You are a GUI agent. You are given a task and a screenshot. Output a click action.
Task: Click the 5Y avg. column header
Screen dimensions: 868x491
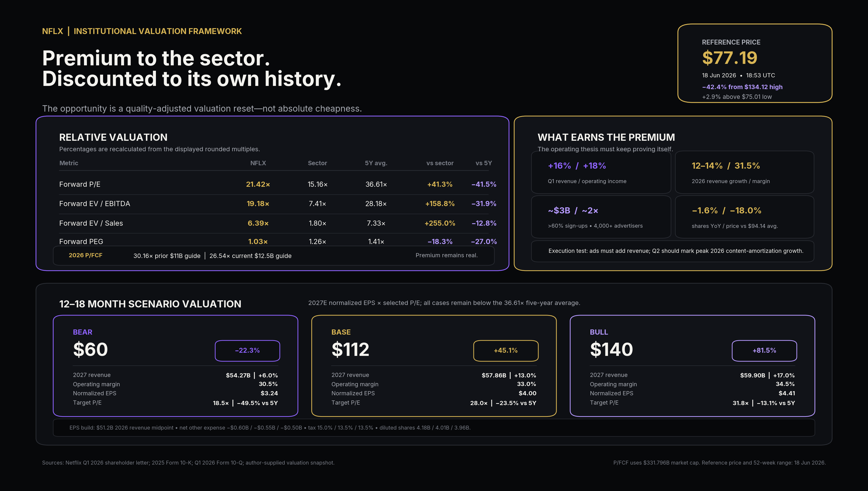(x=376, y=163)
